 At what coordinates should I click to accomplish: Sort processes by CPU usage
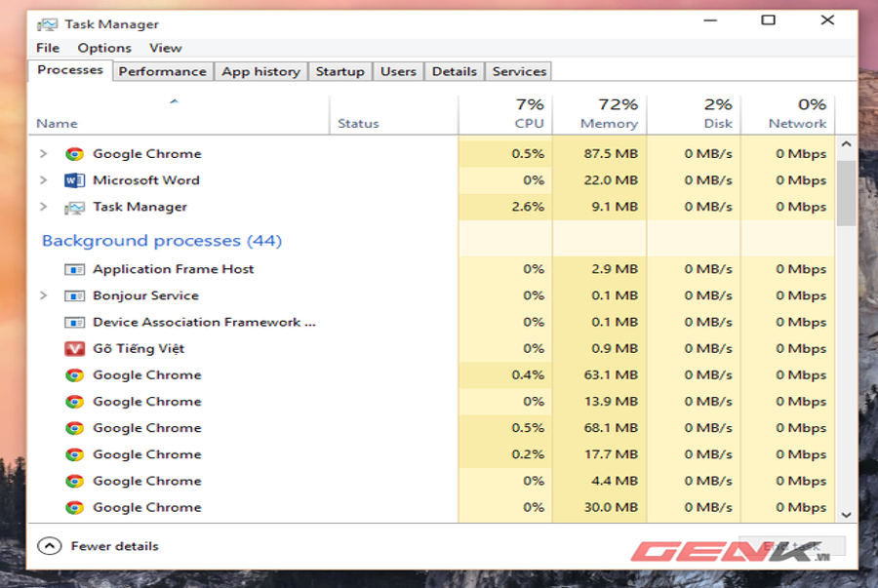[x=505, y=115]
